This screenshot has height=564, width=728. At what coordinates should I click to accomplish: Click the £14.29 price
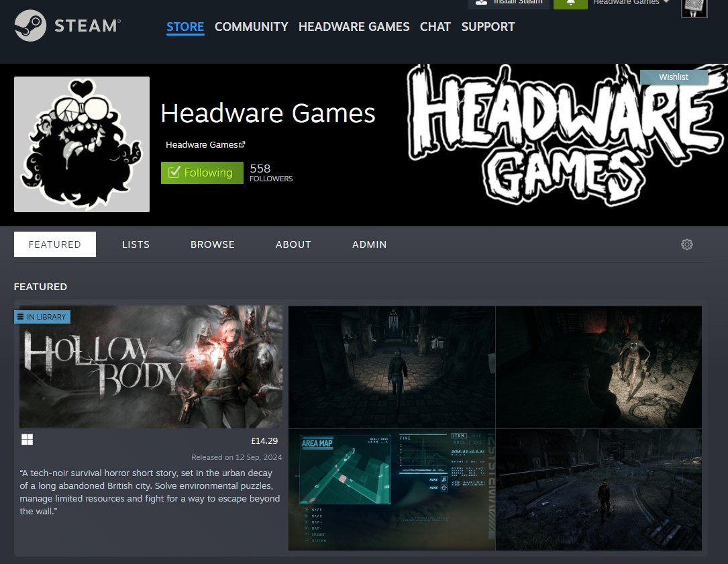click(264, 441)
